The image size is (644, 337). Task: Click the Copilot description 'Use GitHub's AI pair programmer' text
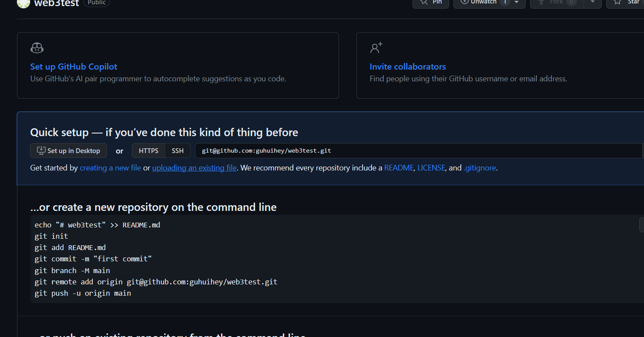(x=158, y=79)
